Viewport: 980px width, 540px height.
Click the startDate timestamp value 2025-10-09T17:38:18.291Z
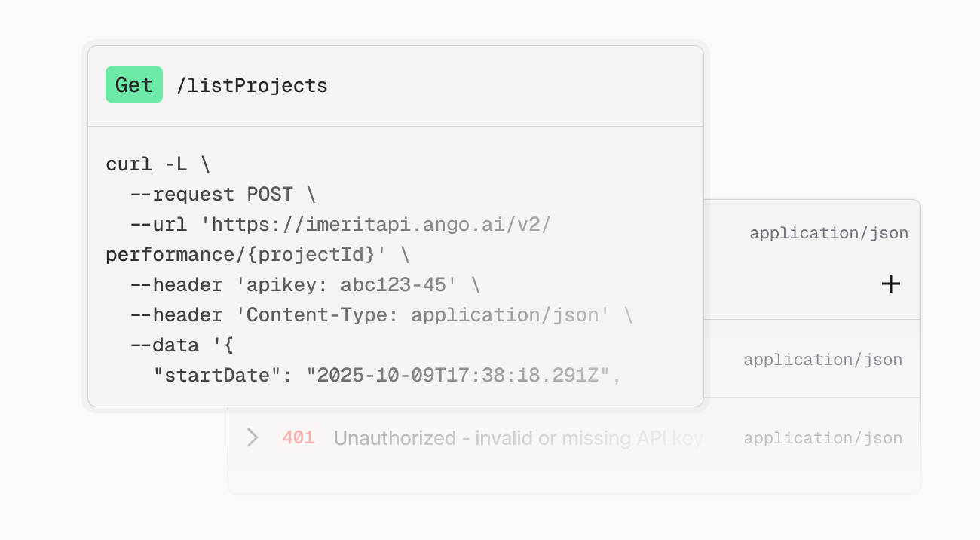[x=461, y=376]
